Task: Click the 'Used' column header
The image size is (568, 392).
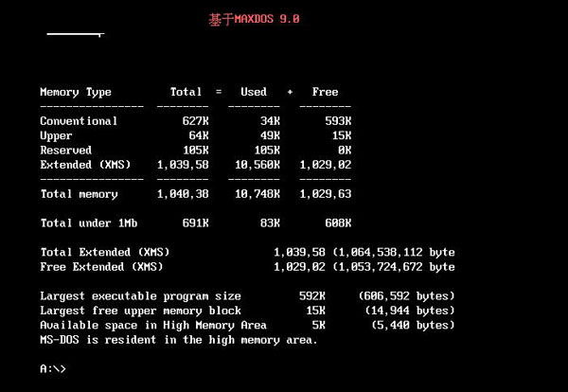Action: click(x=254, y=92)
